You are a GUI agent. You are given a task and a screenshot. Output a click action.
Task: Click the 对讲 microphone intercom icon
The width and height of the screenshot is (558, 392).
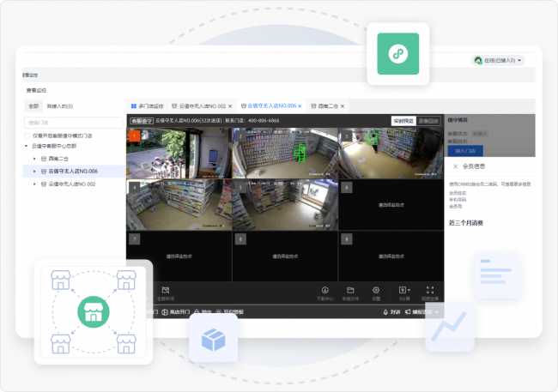tap(386, 312)
